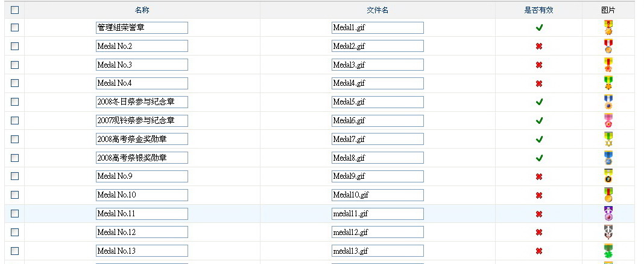Focus the Medal4.gif filename field
This screenshot has width=644, height=264.
[x=377, y=83]
